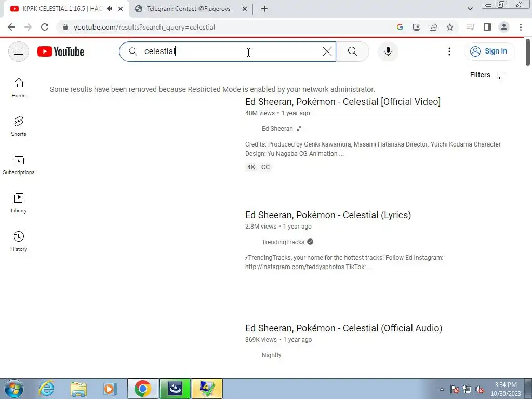The width and height of the screenshot is (532, 399).
Task: Click the share page icon in address bar
Action: [433, 27]
